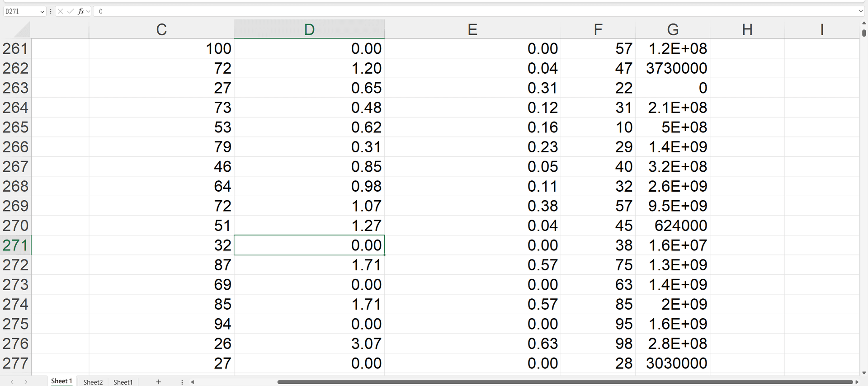This screenshot has width=868, height=386.
Task: Click previous sheet navigation arrow
Action: [x=12, y=382]
